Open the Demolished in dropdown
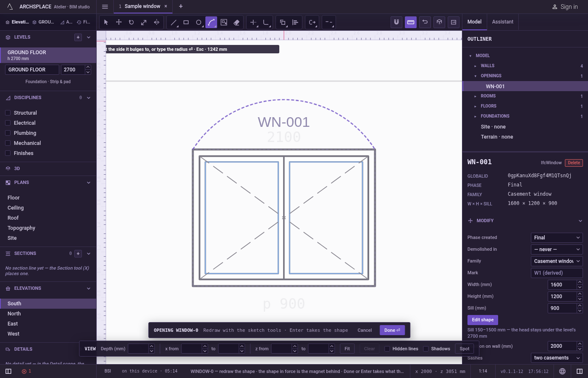 point(556,249)
